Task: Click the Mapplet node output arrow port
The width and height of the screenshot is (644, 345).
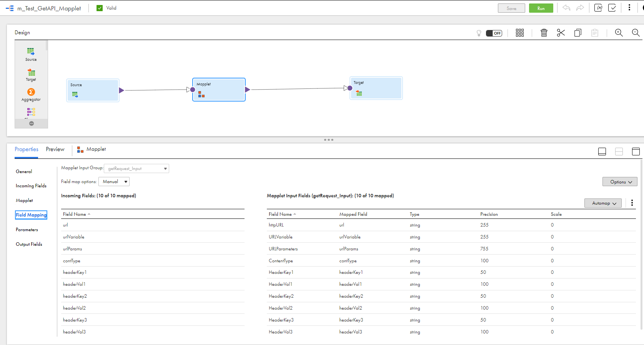Action: coord(248,90)
